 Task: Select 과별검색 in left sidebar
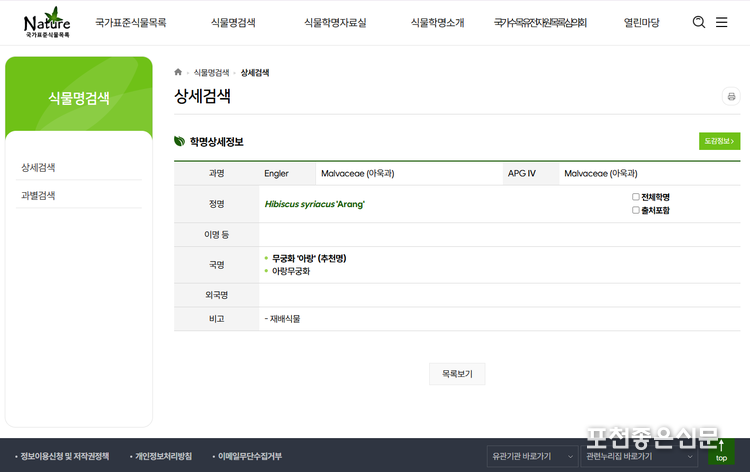click(x=38, y=195)
